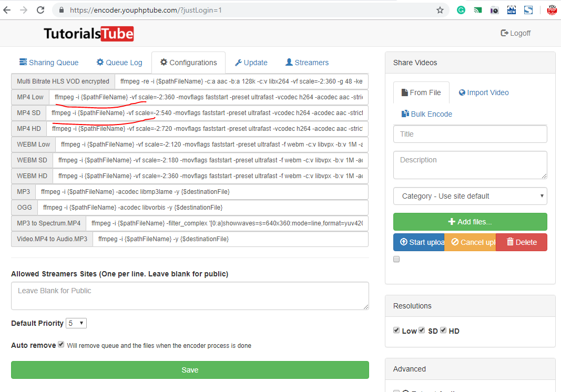This screenshot has height=392, width=561.
Task: Toggle the Low resolution checkbox
Action: click(396, 330)
